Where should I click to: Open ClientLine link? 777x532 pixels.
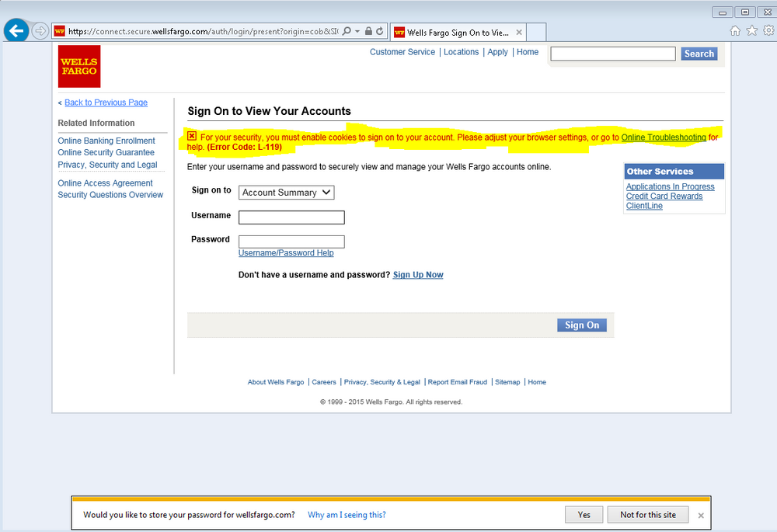click(644, 206)
